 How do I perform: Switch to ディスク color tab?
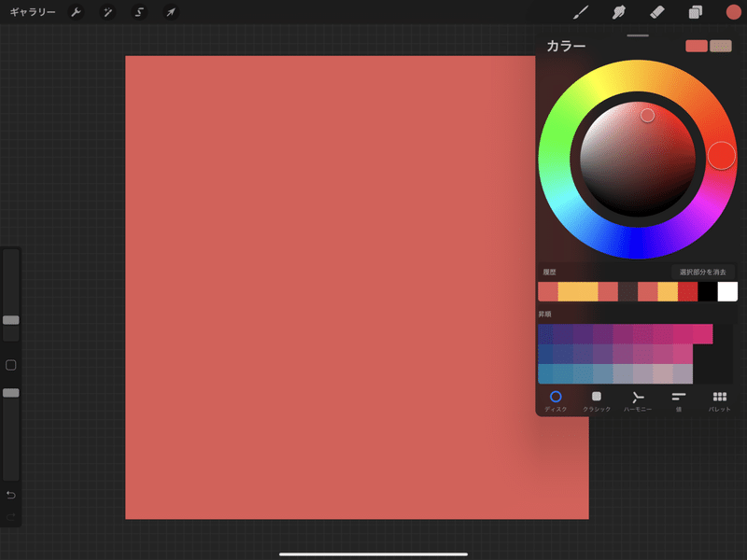pos(556,401)
